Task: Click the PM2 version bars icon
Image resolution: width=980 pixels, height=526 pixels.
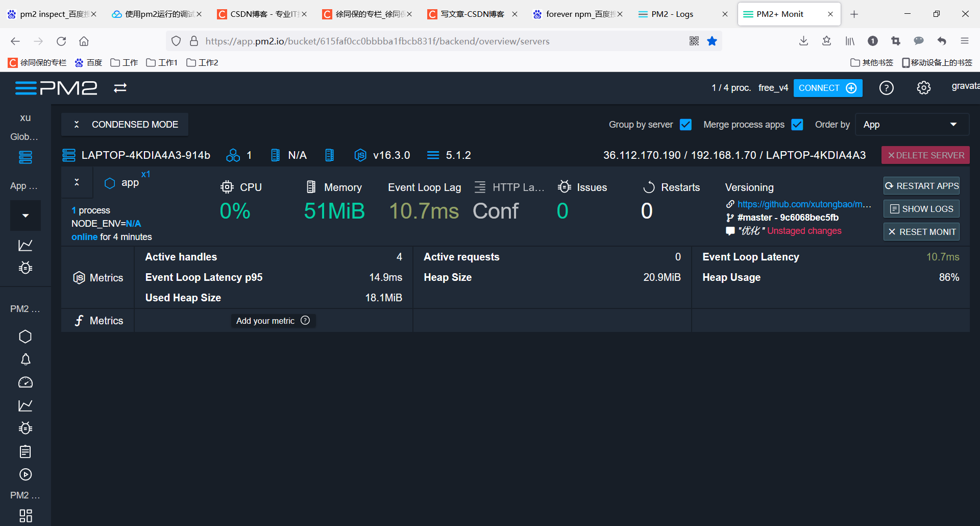Action: pos(433,155)
